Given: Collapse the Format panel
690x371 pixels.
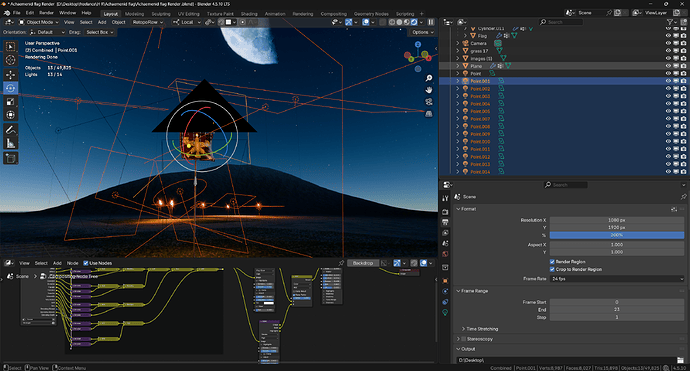Looking at the screenshot, I should pyautogui.click(x=459, y=209).
